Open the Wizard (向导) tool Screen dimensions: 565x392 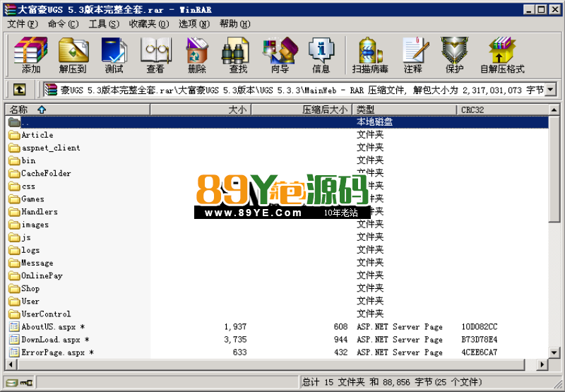(280, 55)
